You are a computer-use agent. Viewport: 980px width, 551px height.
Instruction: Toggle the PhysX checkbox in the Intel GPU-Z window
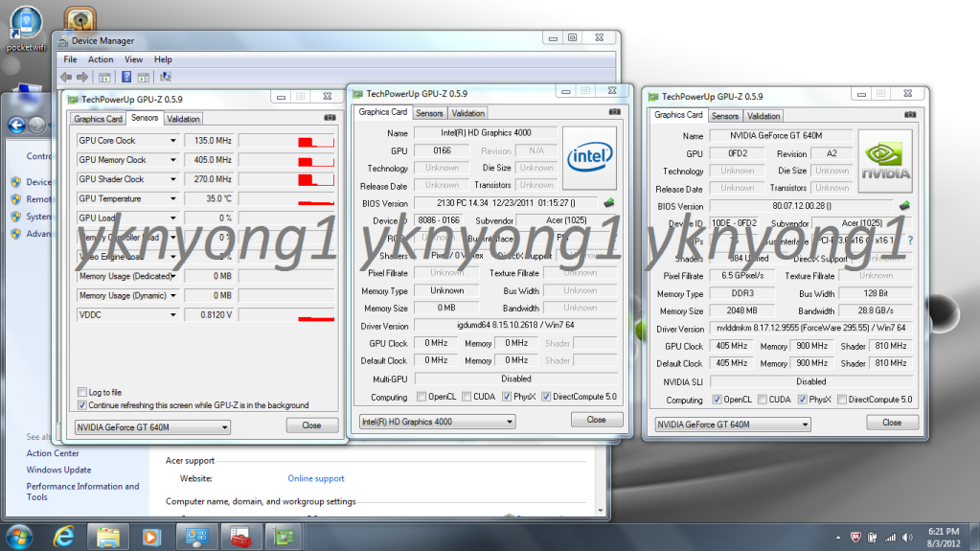coord(507,397)
